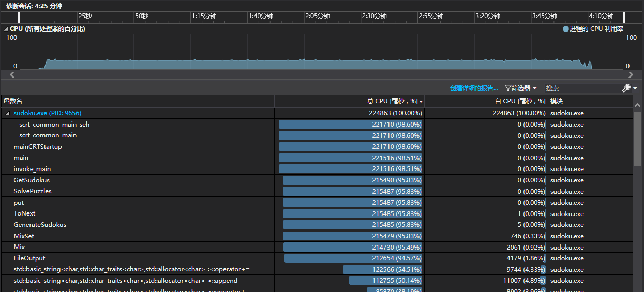Click the left timeline selection handle
The height and width of the screenshot is (292, 644).
(19, 18)
